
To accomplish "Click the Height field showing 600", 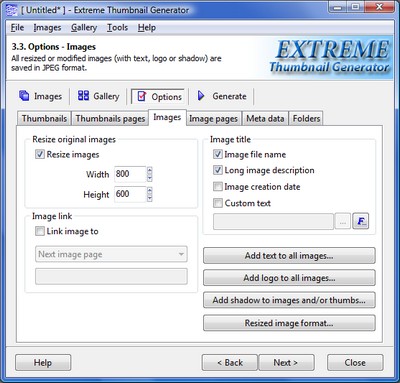I will point(130,194).
